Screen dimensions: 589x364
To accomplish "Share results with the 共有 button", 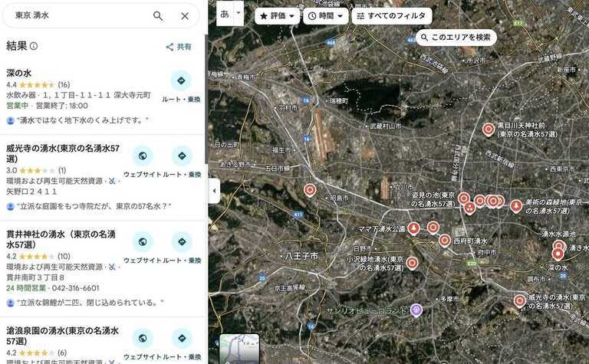I will [x=179, y=47].
